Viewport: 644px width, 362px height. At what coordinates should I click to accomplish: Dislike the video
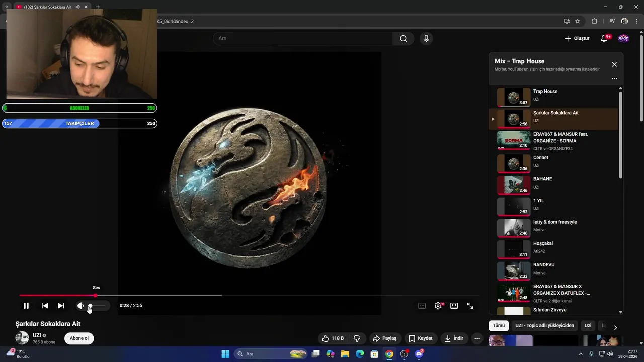tap(357, 338)
